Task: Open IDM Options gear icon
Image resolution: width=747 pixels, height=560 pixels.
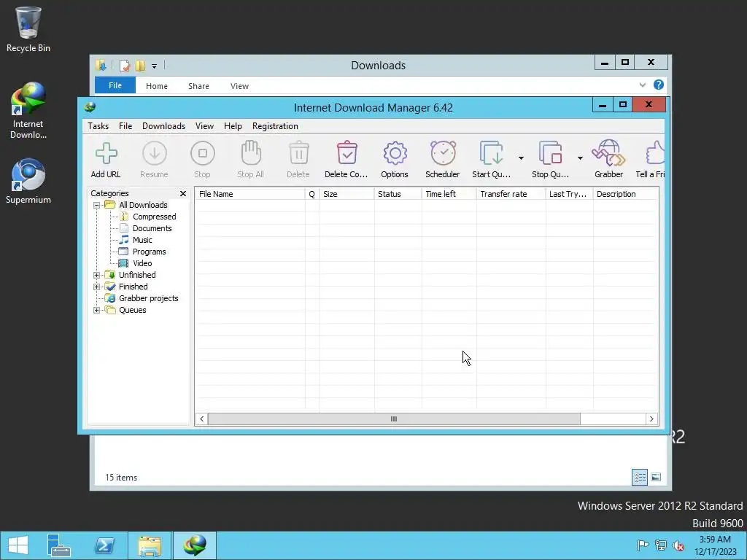Action: (x=395, y=153)
